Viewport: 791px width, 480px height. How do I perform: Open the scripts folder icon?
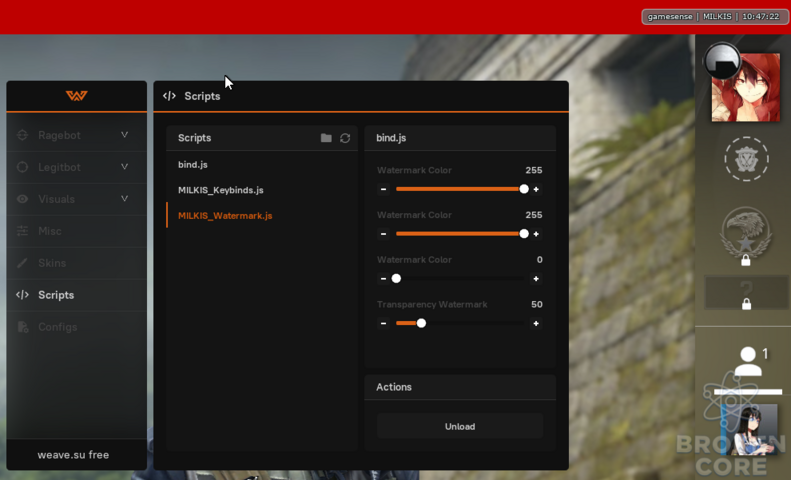[326, 138]
